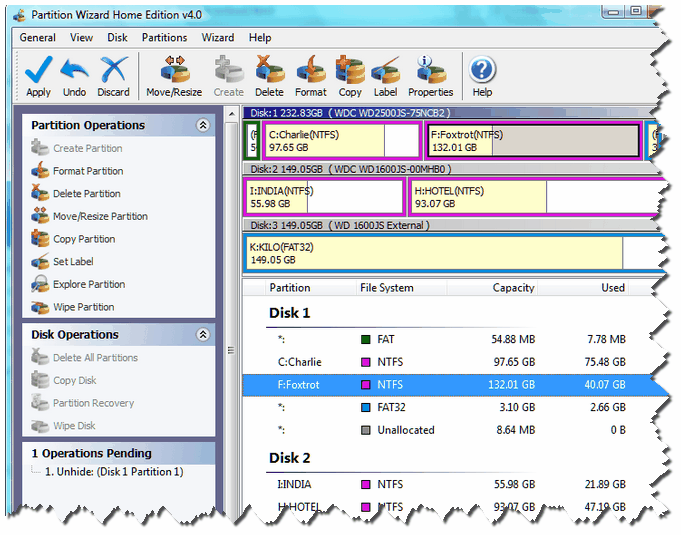Click the sidebar splitter grip handle
The image size is (681, 535).
tap(231, 350)
